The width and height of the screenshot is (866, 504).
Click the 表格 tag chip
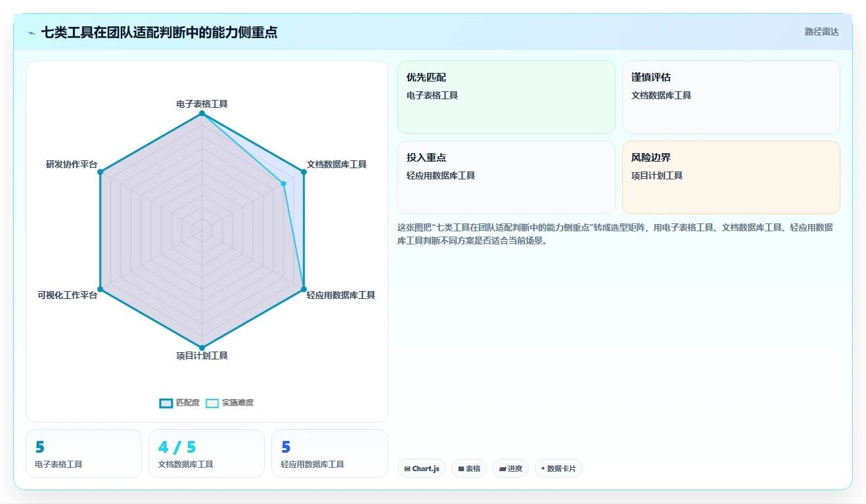pos(469,469)
